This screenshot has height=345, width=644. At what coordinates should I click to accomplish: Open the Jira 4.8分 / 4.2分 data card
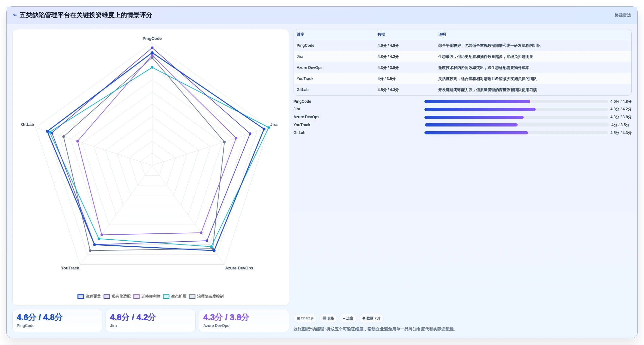coord(150,321)
